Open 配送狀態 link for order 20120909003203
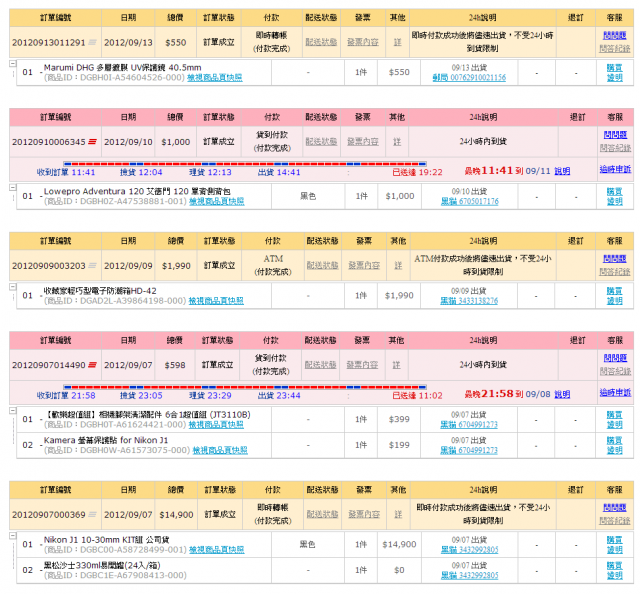The image size is (640, 594). coord(322,265)
